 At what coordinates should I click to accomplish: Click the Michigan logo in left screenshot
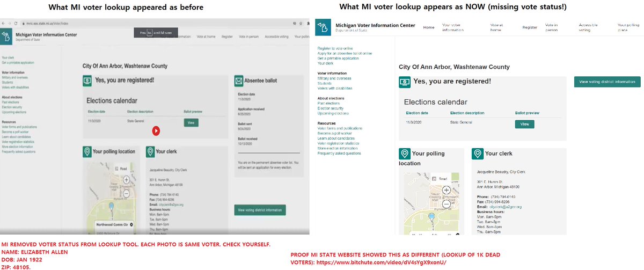click(x=6, y=37)
